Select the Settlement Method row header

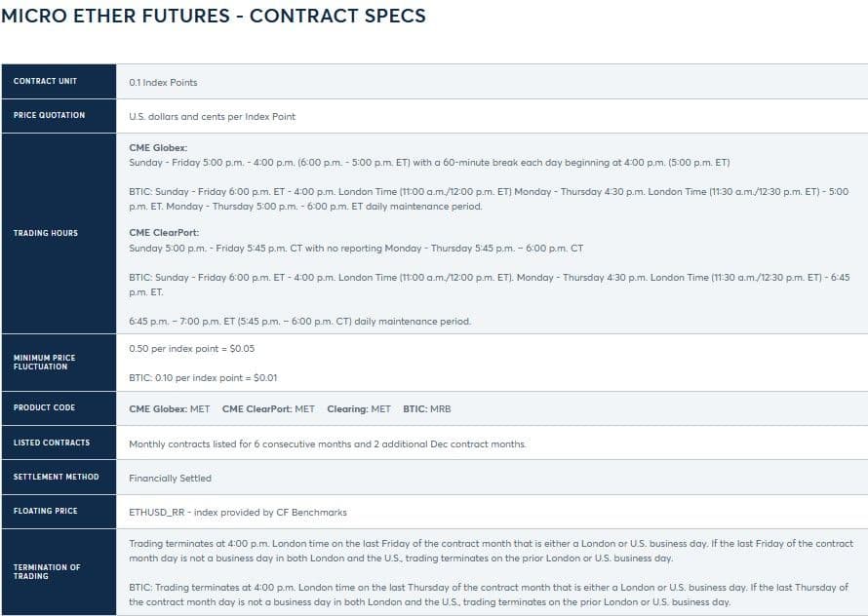click(x=54, y=477)
